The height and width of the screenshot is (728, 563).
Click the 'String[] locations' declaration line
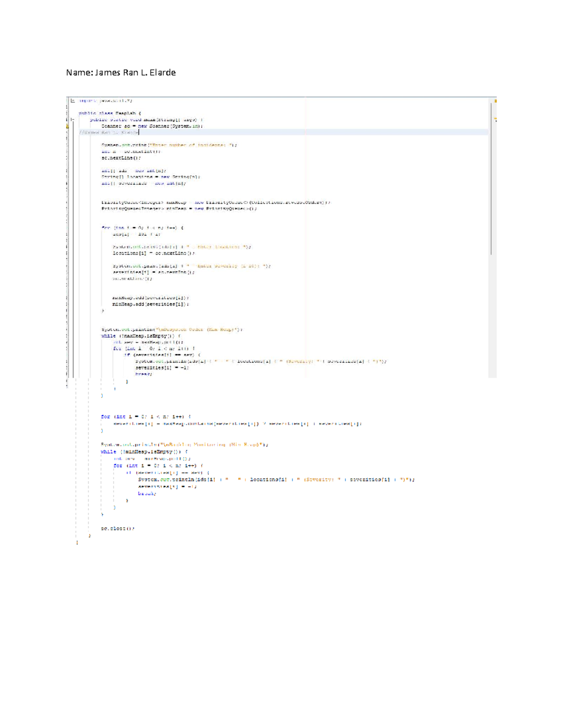pyautogui.click(x=151, y=177)
